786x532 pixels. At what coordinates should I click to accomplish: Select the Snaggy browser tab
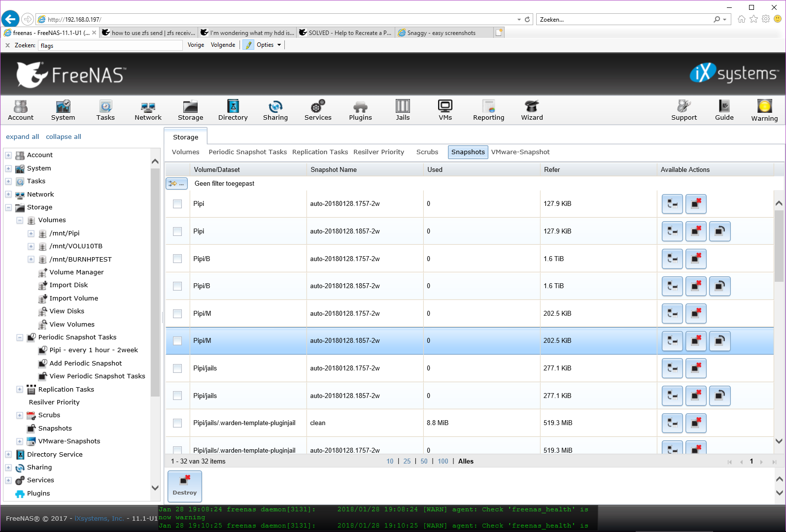444,33
